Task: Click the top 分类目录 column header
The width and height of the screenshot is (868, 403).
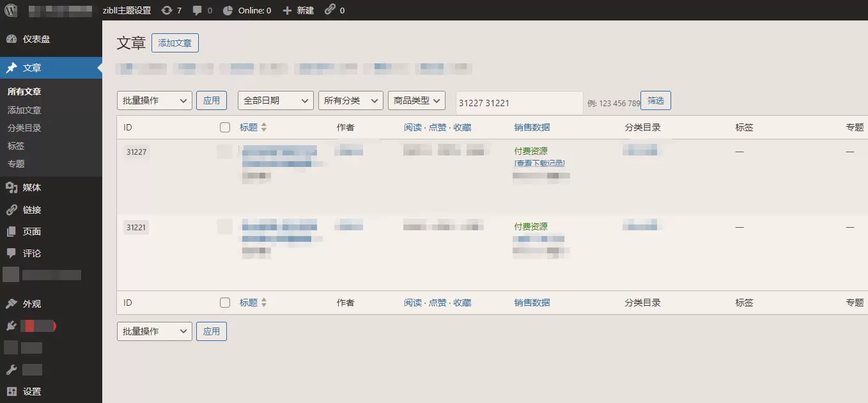Action: click(x=642, y=127)
